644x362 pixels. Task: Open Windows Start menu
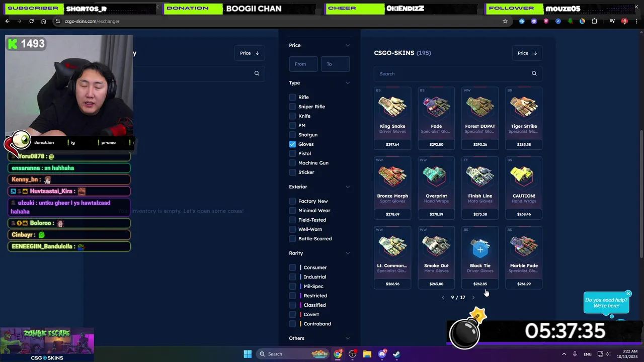coord(248,354)
